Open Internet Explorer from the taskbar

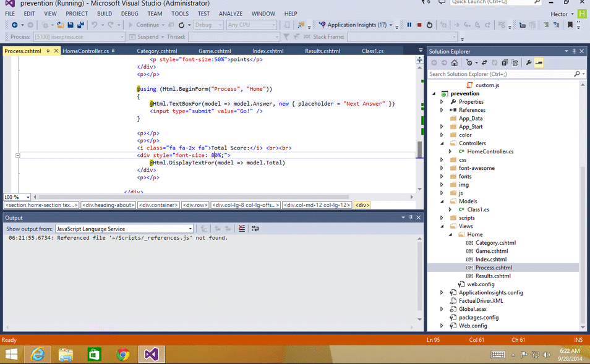38,354
